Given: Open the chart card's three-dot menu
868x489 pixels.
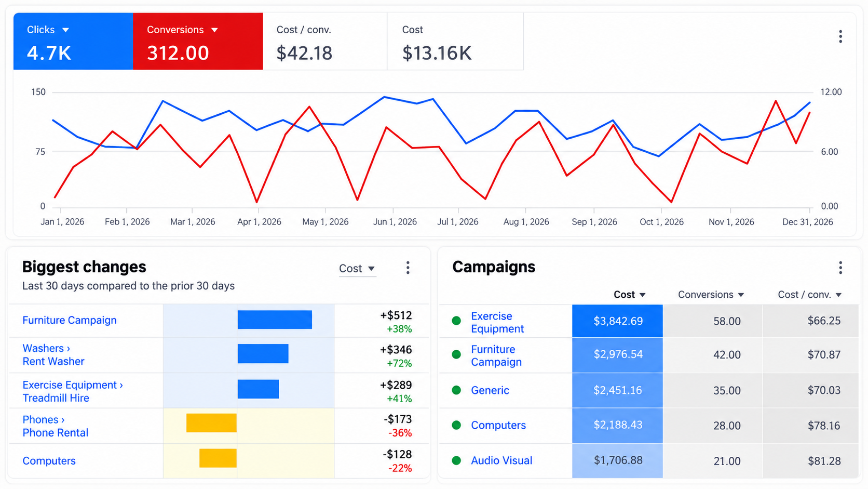Looking at the screenshot, I should (840, 36).
